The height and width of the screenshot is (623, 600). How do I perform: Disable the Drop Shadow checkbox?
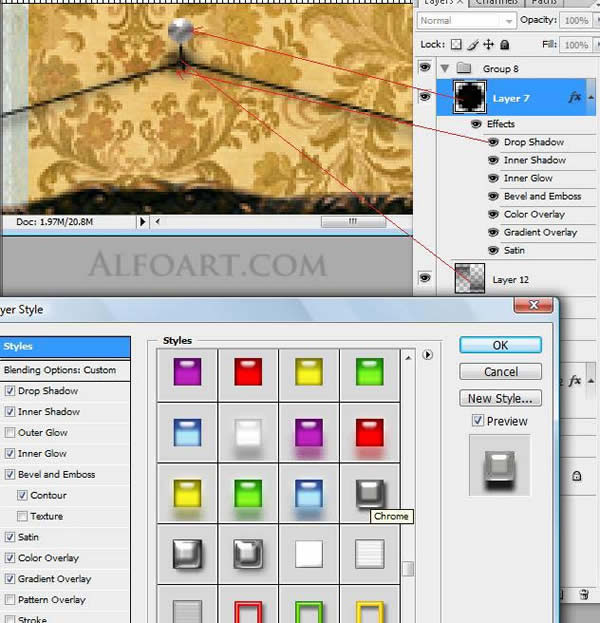[10, 391]
